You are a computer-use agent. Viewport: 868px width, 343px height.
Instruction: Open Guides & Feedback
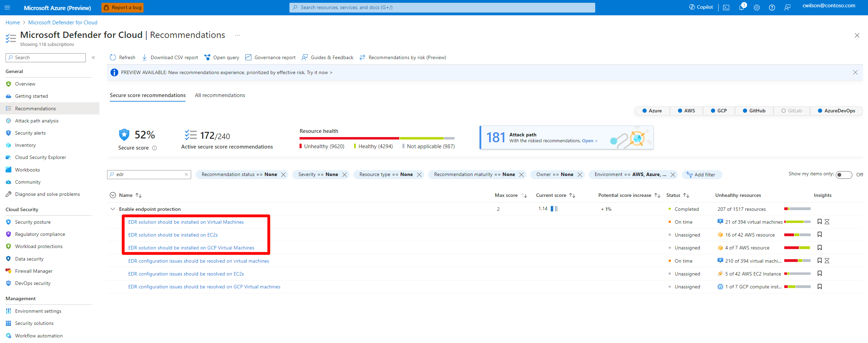point(328,57)
